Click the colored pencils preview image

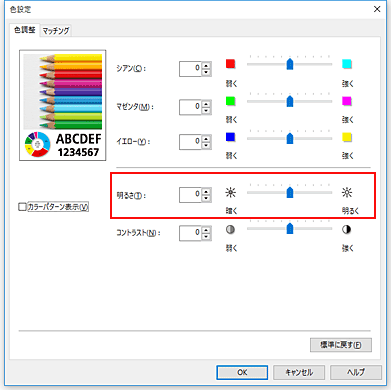tap(63, 105)
